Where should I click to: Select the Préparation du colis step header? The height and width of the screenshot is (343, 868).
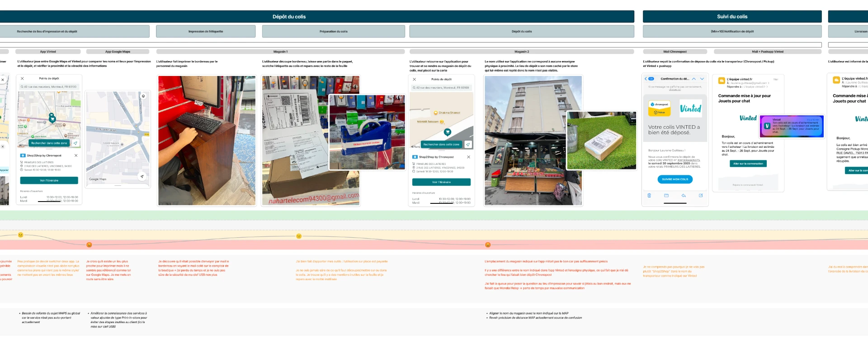pyautogui.click(x=334, y=32)
